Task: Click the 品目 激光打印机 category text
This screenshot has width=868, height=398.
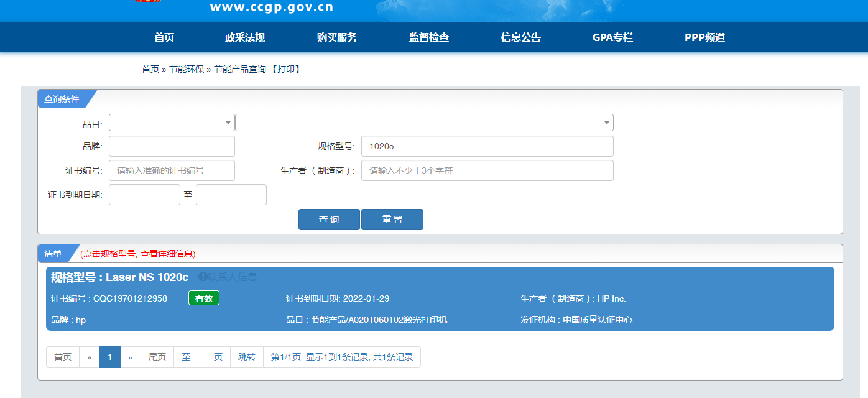Action: 367,320
